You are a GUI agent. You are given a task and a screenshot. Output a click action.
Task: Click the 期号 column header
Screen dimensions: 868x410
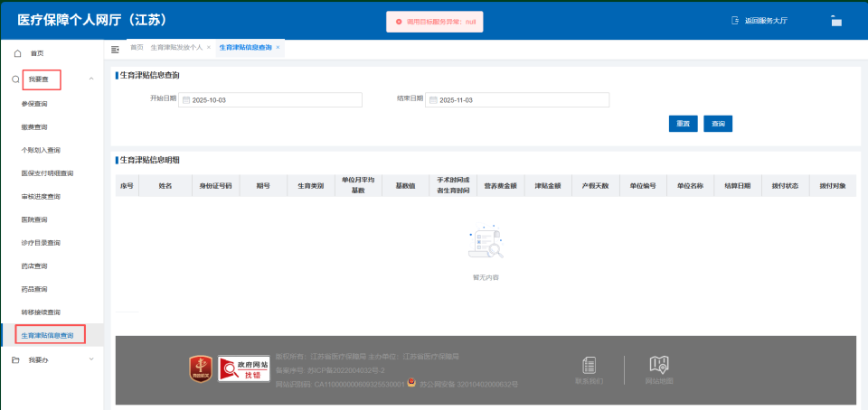coord(263,186)
